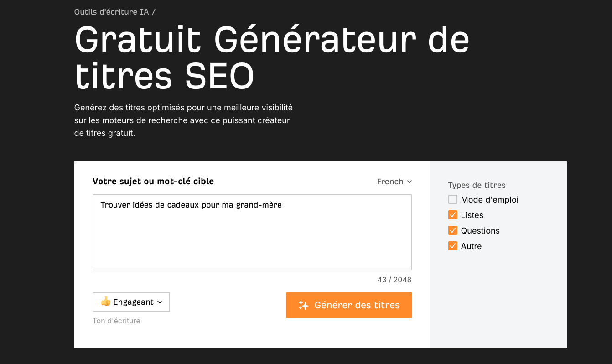Click the thumbs-up emoji on the tone selector
Viewport: 612px width, 364px height.
[104, 302]
